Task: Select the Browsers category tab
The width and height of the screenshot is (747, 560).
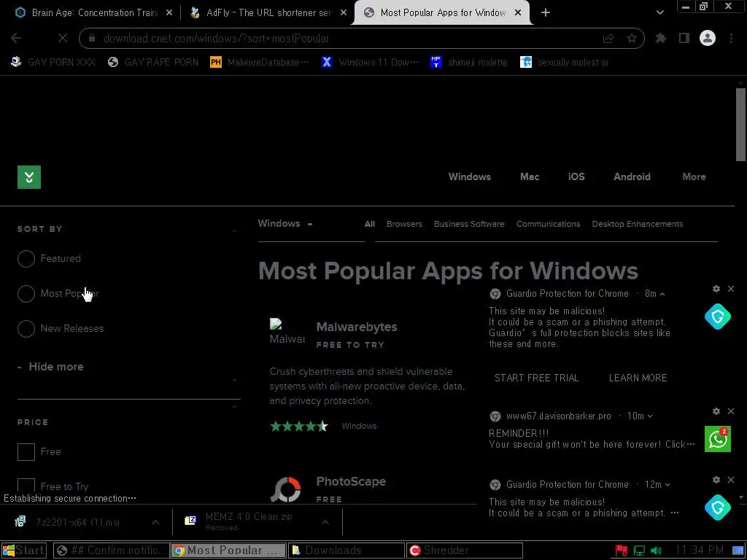Action: coord(404,224)
